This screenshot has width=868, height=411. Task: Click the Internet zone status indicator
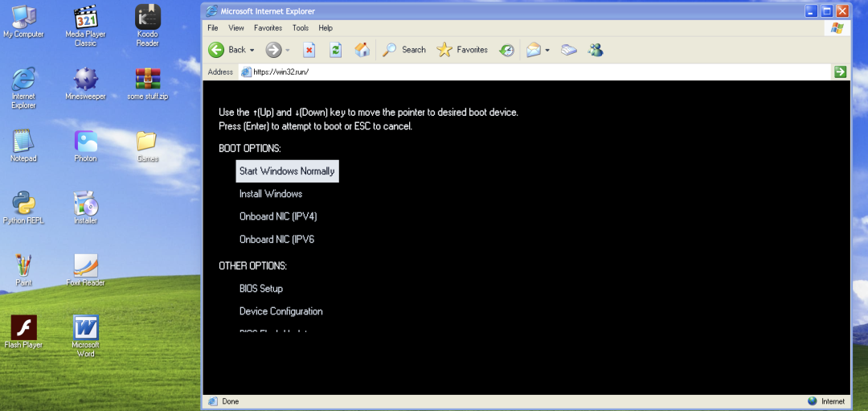826,401
